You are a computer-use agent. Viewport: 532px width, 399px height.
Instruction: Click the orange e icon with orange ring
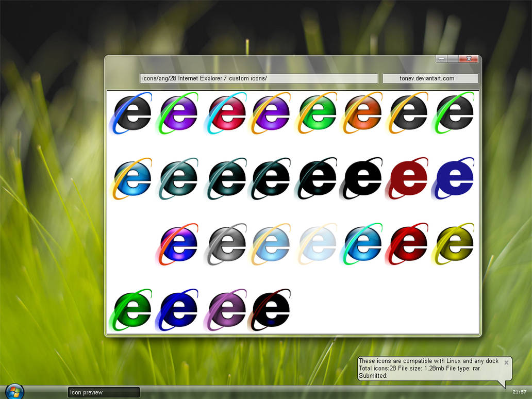(x=362, y=113)
